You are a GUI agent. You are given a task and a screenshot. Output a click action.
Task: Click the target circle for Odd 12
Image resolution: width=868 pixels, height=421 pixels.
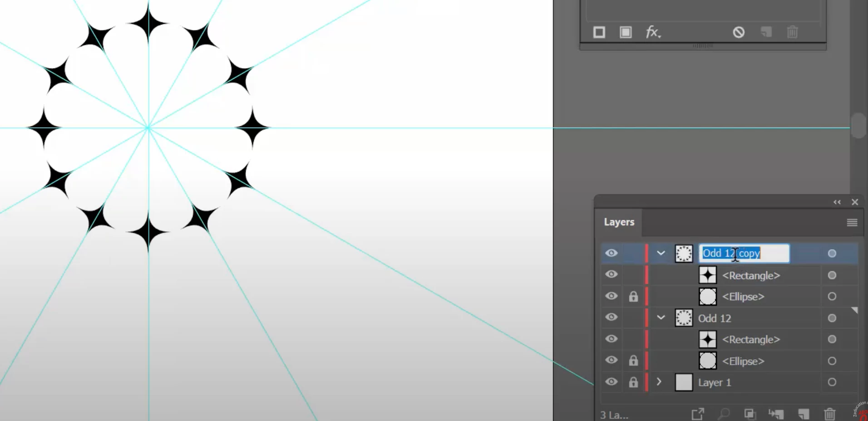click(832, 318)
